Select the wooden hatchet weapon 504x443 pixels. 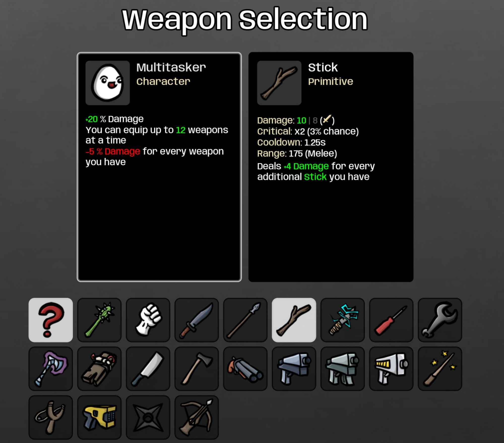[x=197, y=369]
